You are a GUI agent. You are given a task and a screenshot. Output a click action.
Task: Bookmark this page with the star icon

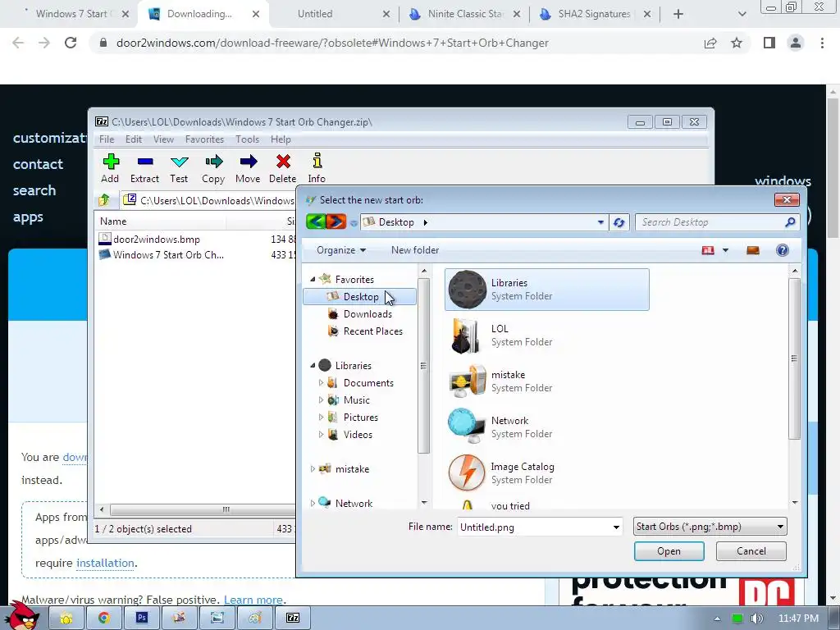tap(737, 43)
